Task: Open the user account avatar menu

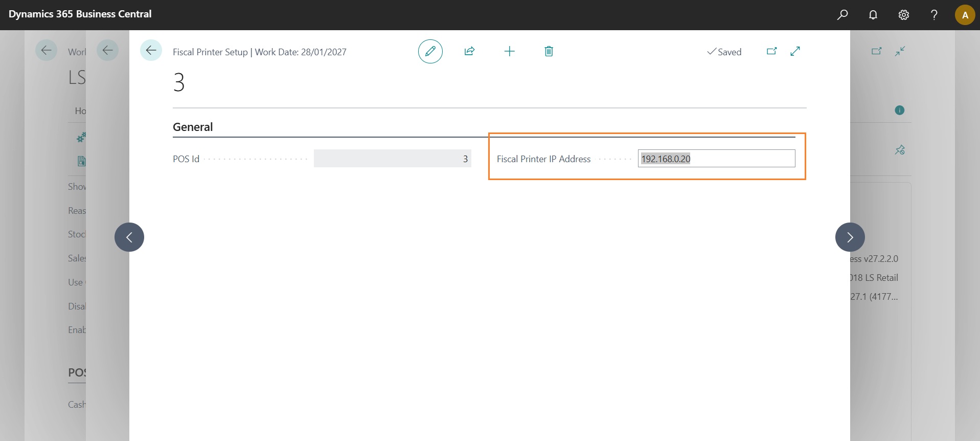Action: (965, 15)
